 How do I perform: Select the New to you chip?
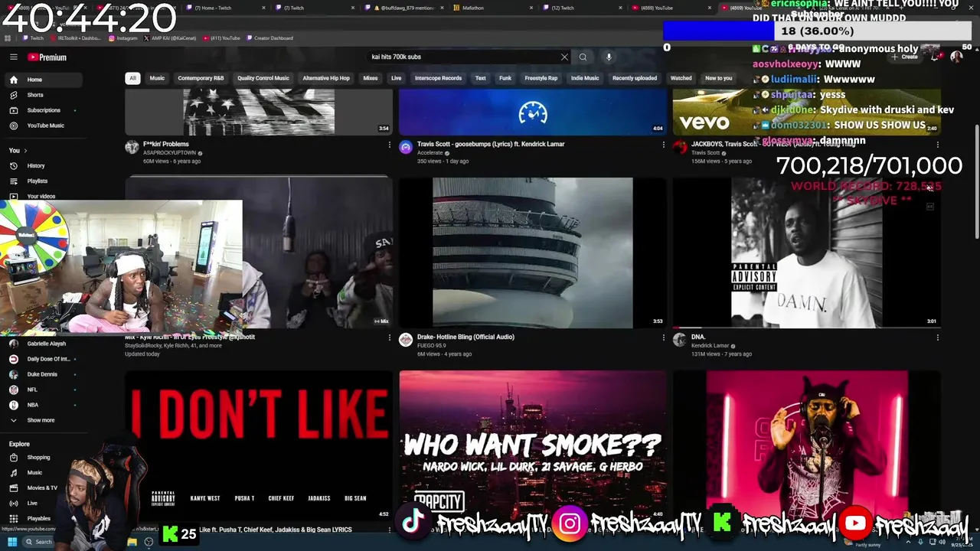coord(718,78)
